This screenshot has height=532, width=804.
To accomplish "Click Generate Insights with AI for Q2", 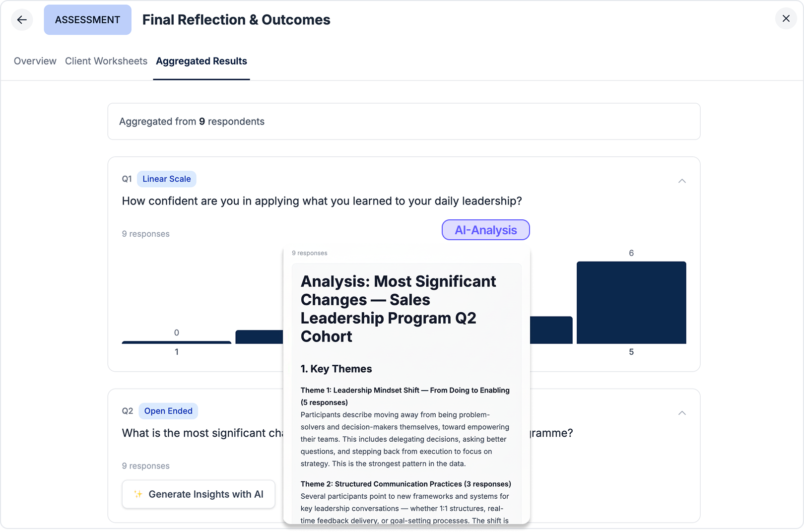I will [x=198, y=494].
